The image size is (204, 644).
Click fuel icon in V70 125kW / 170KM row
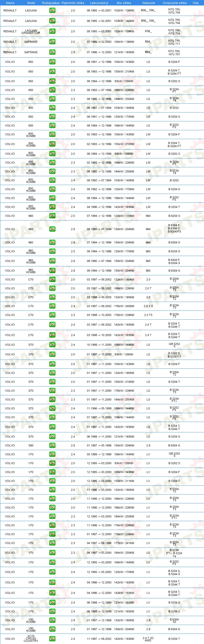click(52, 572)
